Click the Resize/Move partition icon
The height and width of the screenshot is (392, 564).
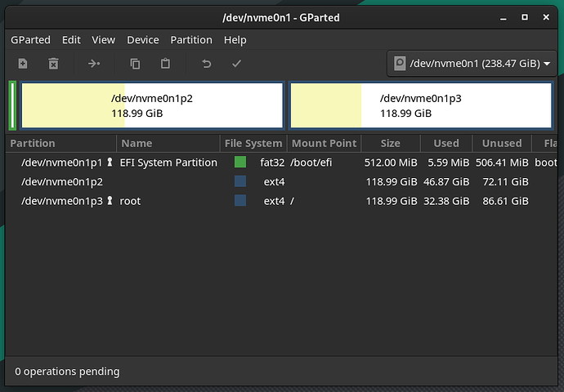pos(94,64)
